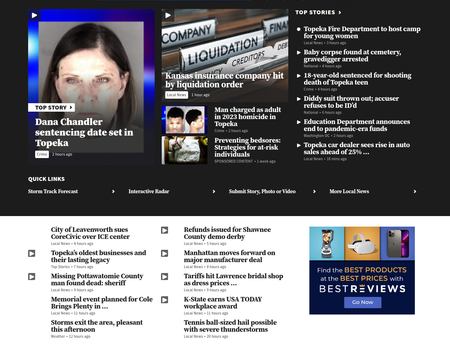Click play arrow next to Diddy suit headline
The width and height of the screenshot is (450, 360).
coord(299,99)
